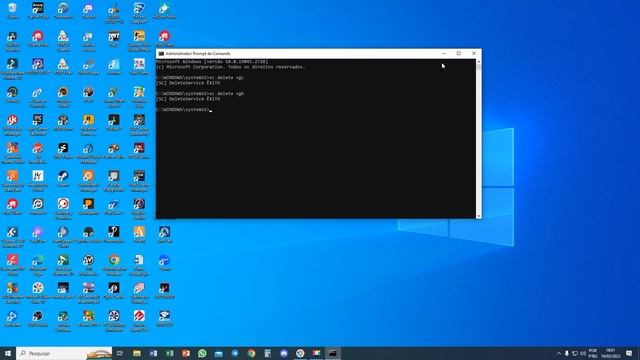640x360 pixels.
Task: Open Telegram from the taskbar
Action: click(235, 353)
